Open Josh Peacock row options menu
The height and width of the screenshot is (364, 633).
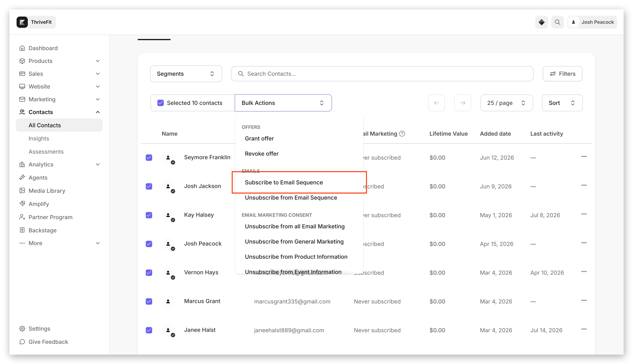point(584,243)
